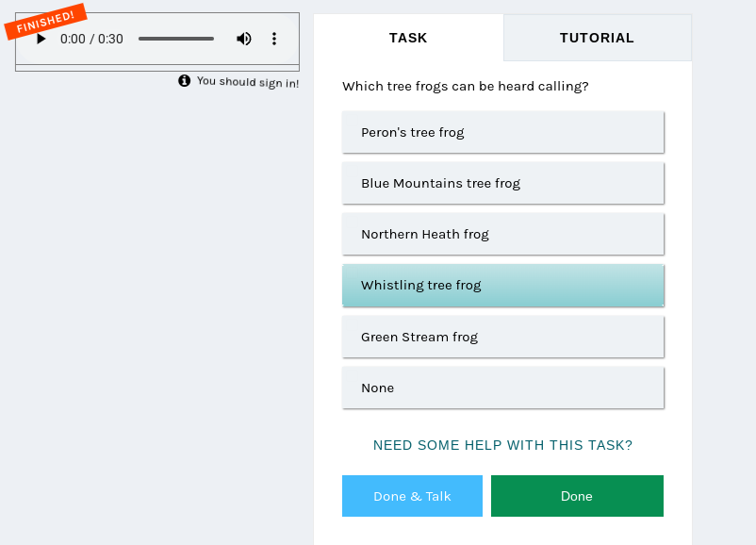Click the audio seek bar

176,39
